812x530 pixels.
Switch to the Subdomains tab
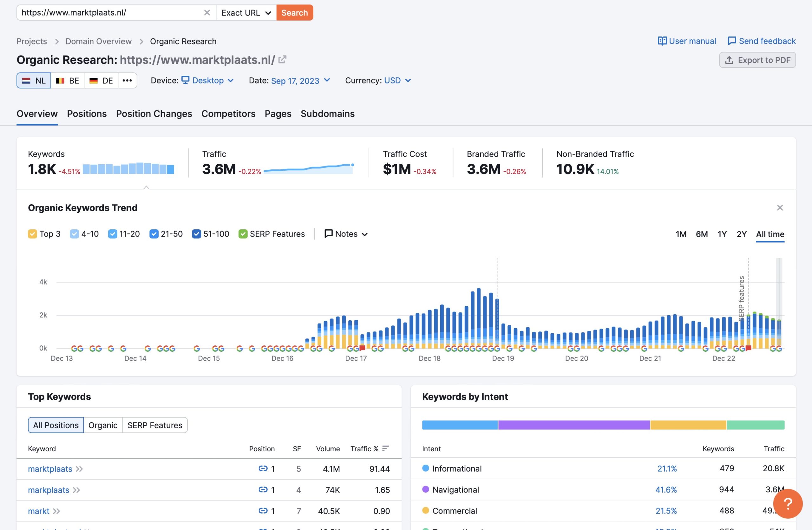pos(328,114)
